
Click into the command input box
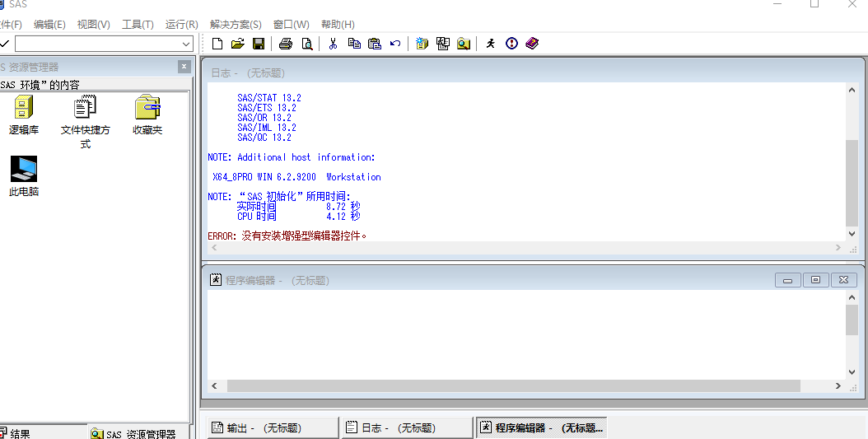click(x=97, y=44)
